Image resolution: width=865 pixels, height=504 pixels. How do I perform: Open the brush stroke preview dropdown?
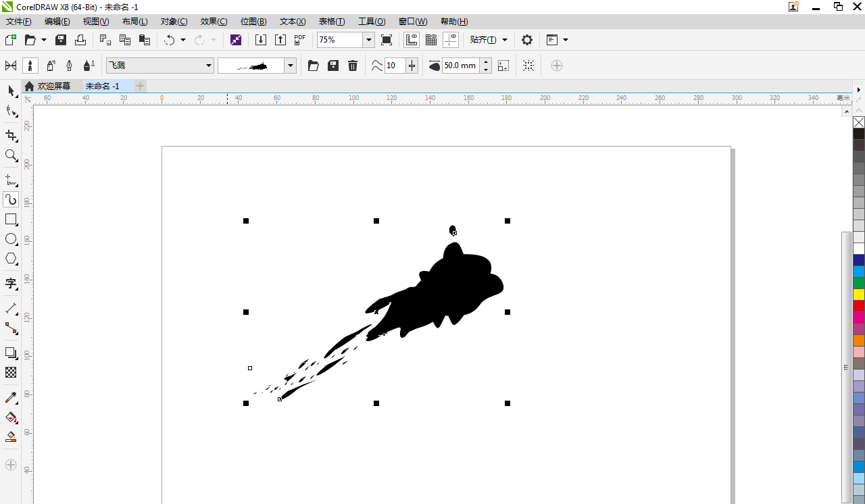pos(291,66)
